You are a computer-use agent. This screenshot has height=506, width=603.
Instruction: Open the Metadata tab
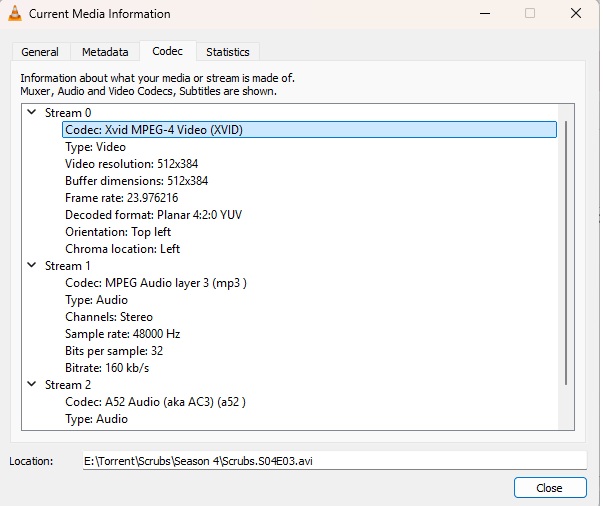tap(105, 52)
